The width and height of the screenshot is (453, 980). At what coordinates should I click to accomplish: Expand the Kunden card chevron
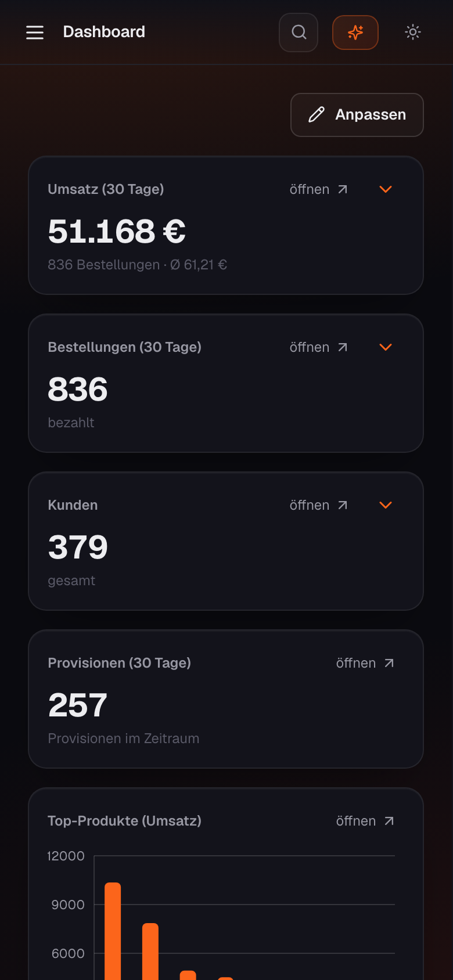tap(386, 505)
